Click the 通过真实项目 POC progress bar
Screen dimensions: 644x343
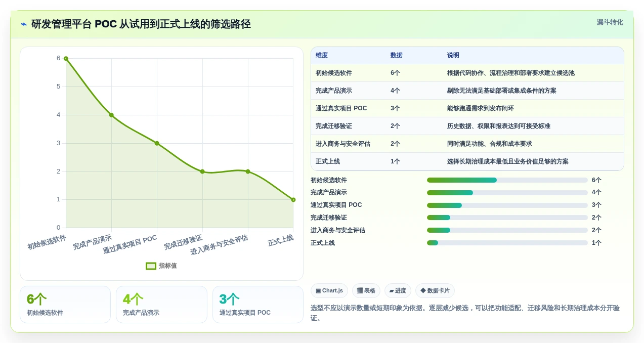(x=507, y=205)
